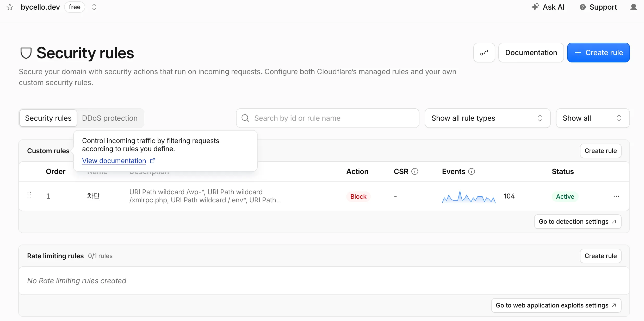
Task: Open the three-dot menu for rule 차단
Action: (x=616, y=196)
